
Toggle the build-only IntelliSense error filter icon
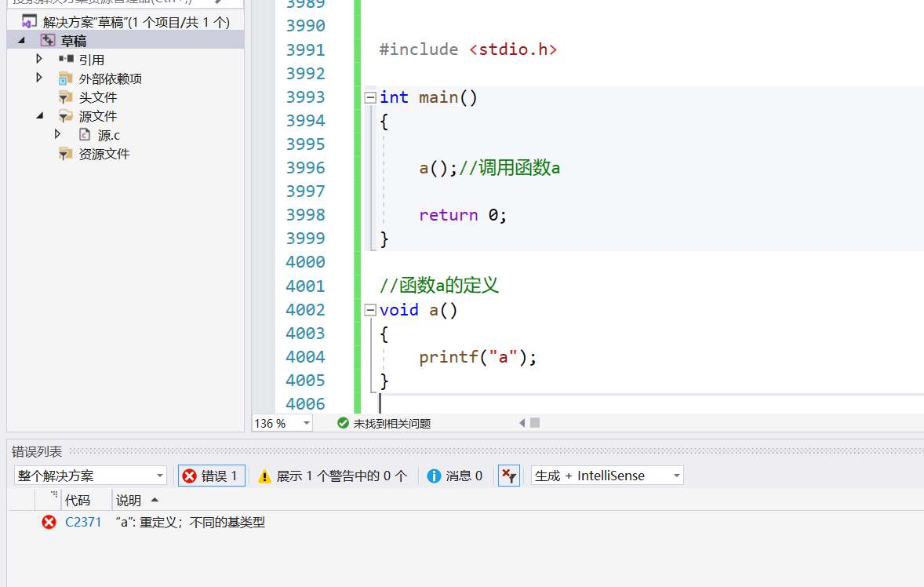coord(508,476)
